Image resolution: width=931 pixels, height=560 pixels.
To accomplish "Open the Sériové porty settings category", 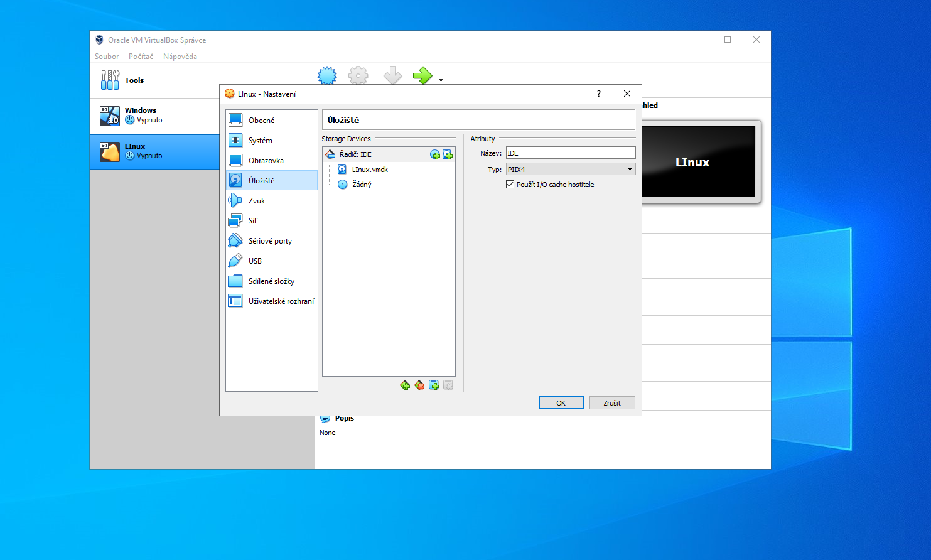I will click(272, 241).
